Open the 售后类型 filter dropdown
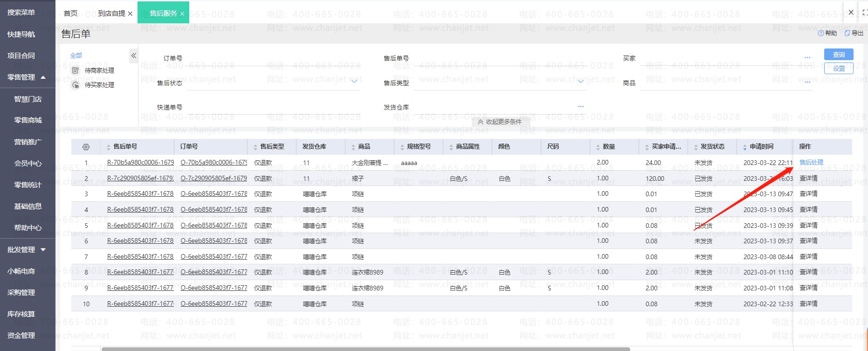The height and width of the screenshot is (351, 868). click(x=581, y=82)
